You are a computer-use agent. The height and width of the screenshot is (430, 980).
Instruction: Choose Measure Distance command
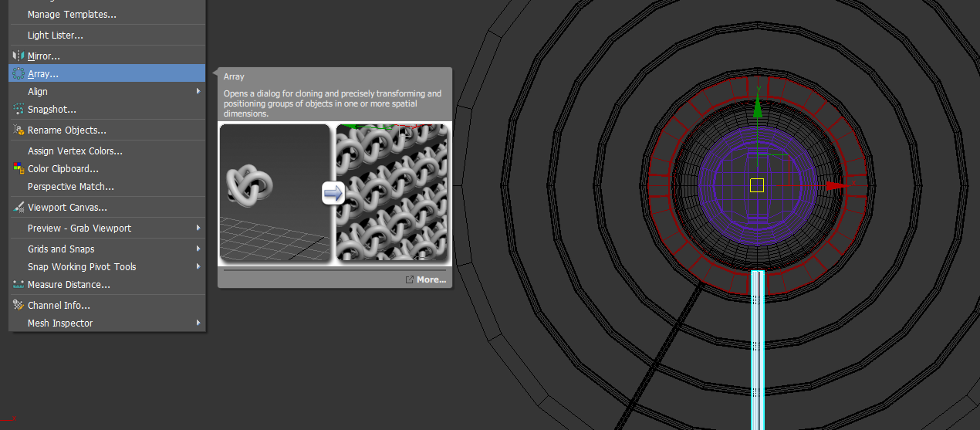(106, 284)
